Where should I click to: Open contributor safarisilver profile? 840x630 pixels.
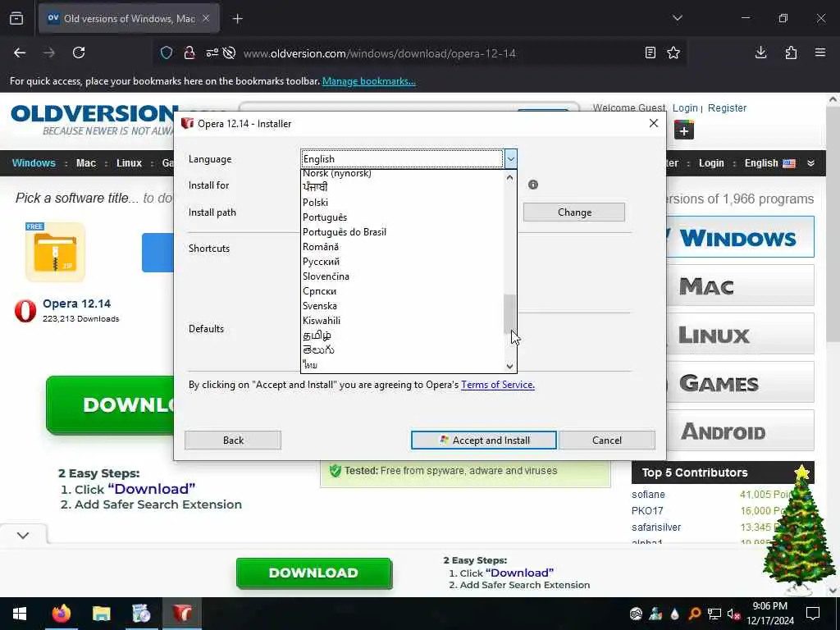point(656,527)
